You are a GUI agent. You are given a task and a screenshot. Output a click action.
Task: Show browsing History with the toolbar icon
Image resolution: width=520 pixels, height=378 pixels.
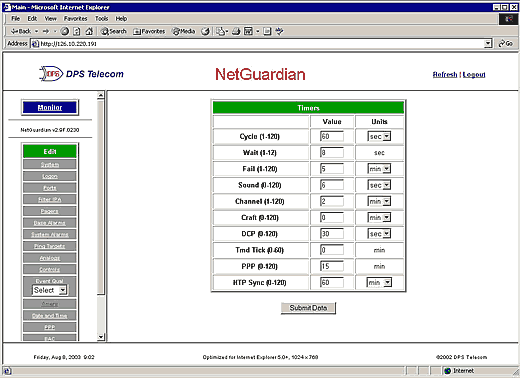tap(206, 31)
